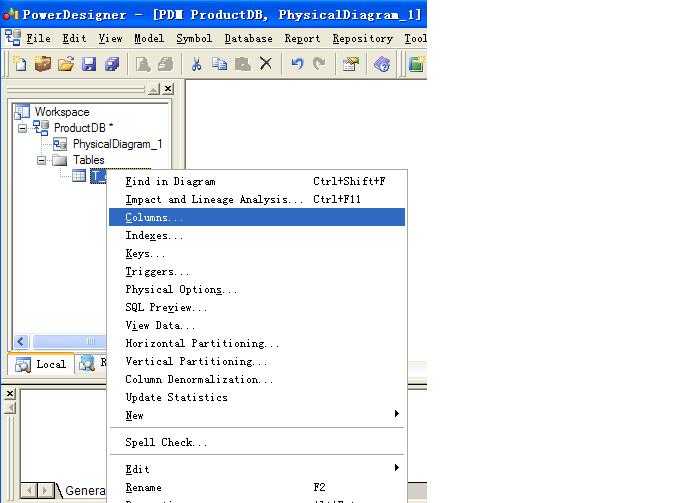Open the Symbol menu
The image size is (683, 503).
pyautogui.click(x=194, y=39)
